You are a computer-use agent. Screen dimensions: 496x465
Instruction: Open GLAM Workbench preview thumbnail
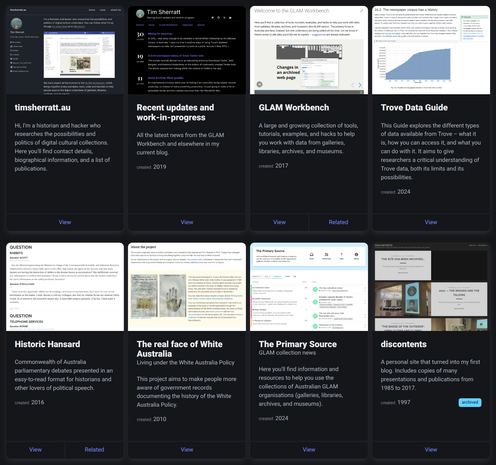(x=309, y=50)
